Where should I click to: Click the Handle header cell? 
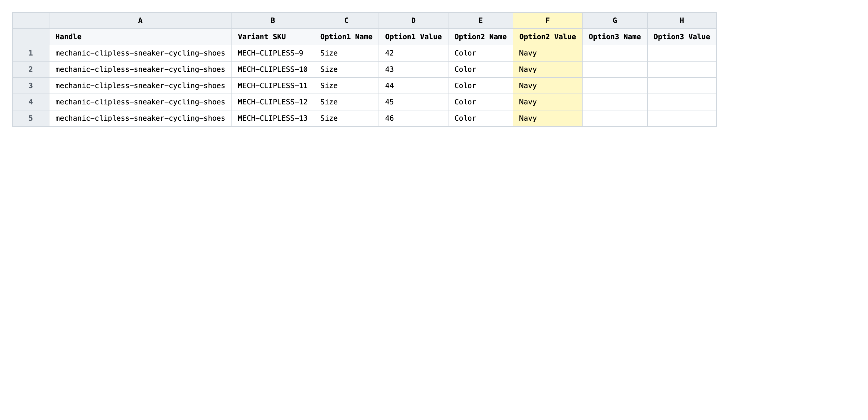click(140, 37)
